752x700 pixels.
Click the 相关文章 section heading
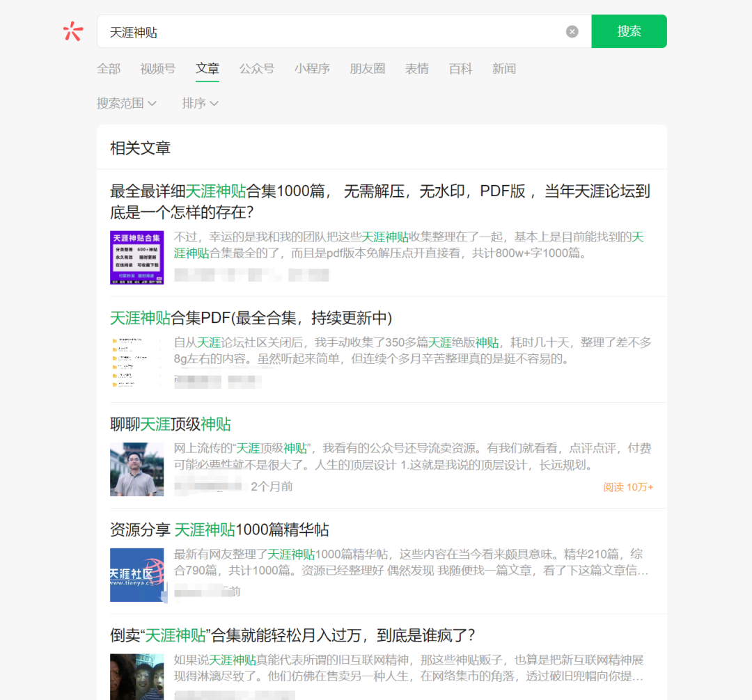(140, 148)
